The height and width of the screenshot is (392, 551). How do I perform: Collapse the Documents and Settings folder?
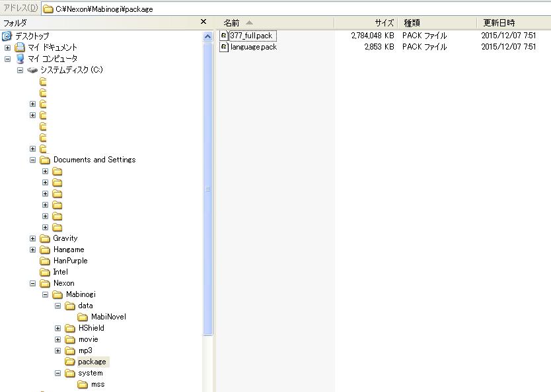click(x=33, y=160)
